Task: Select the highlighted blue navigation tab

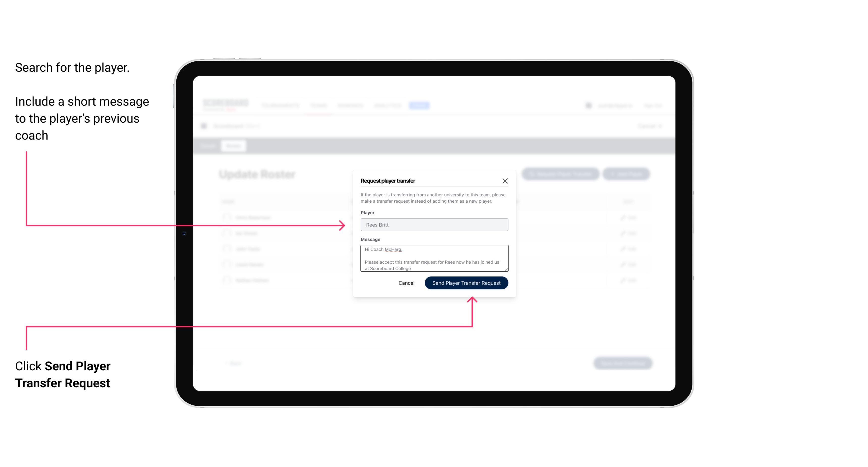Action: pos(418,106)
